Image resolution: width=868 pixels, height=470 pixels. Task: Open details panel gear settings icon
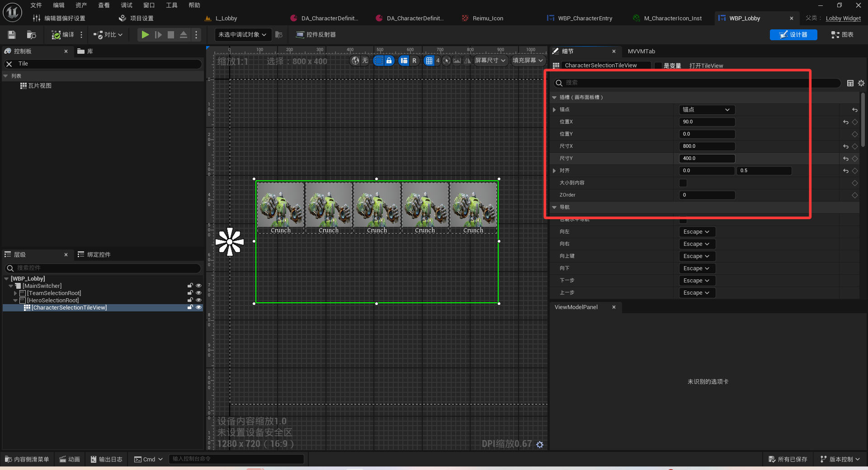coord(861,83)
